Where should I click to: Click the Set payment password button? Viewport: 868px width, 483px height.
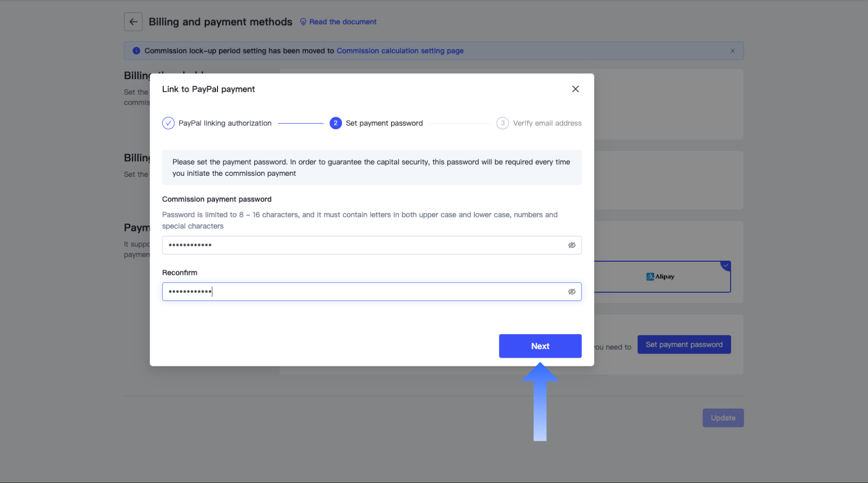point(684,344)
